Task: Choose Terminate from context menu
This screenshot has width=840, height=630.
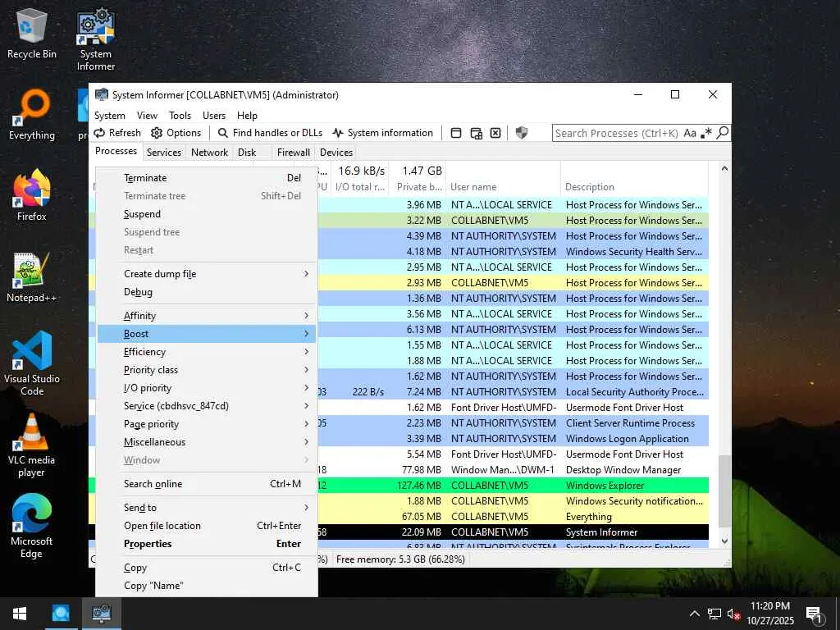Action: point(207,178)
